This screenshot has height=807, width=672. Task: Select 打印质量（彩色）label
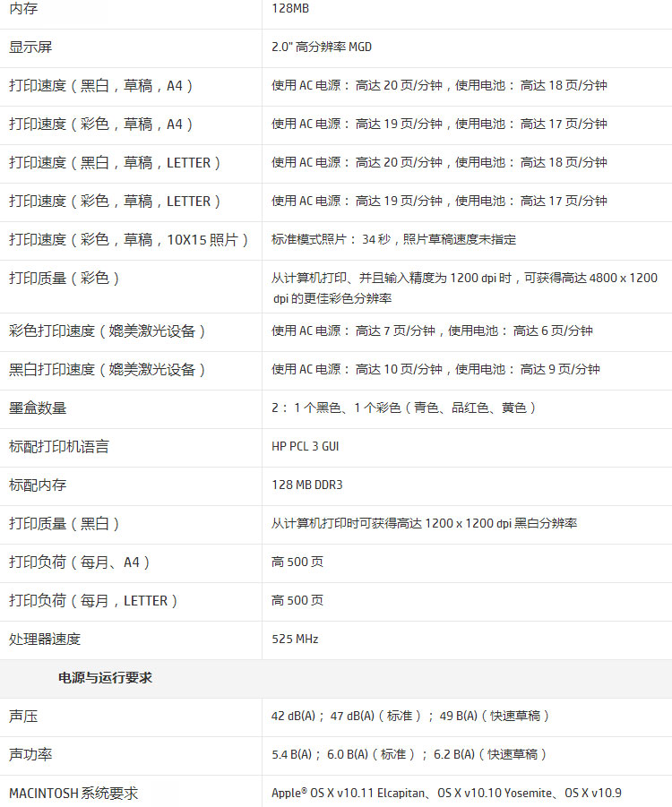65,279
